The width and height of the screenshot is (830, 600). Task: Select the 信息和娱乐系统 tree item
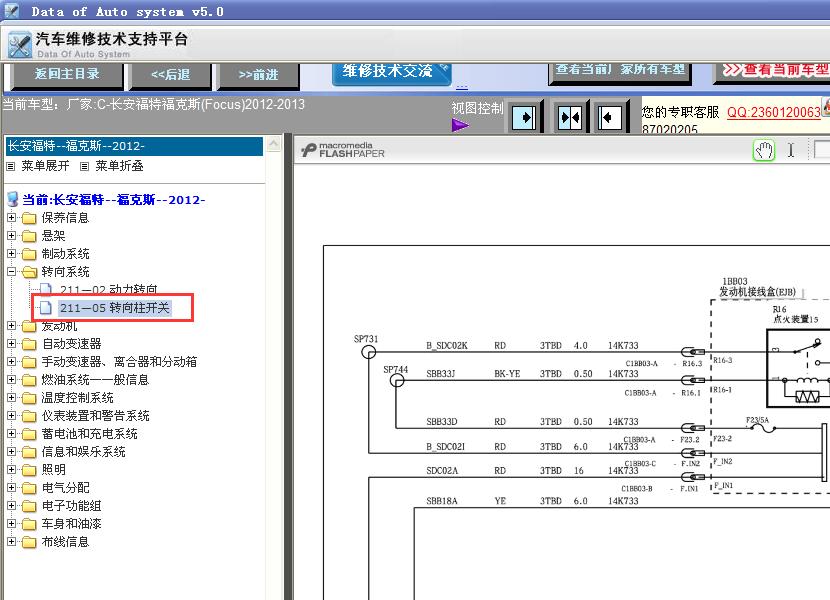[x=84, y=452]
